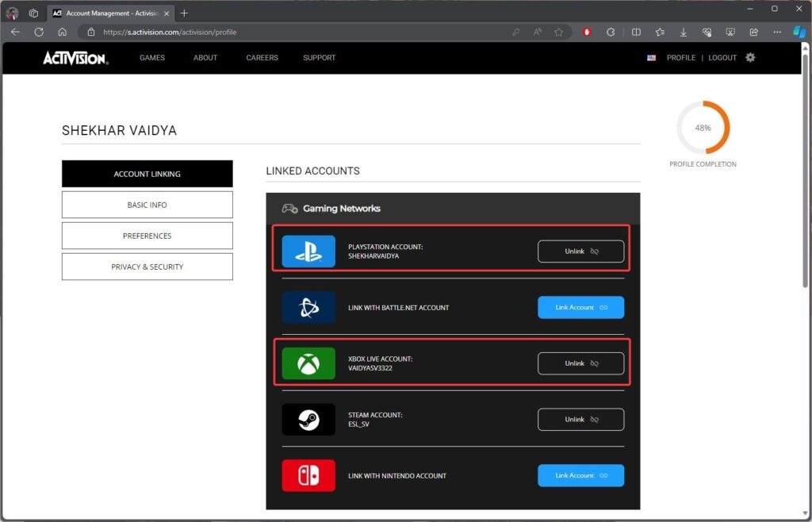Select the BASIC INFO tab
Image resolution: width=812 pixels, height=522 pixels.
coord(147,205)
